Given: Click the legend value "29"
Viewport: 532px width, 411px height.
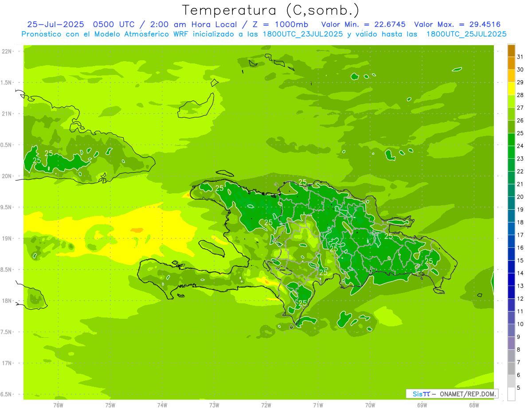Looking at the screenshot, I should tap(520, 82).
